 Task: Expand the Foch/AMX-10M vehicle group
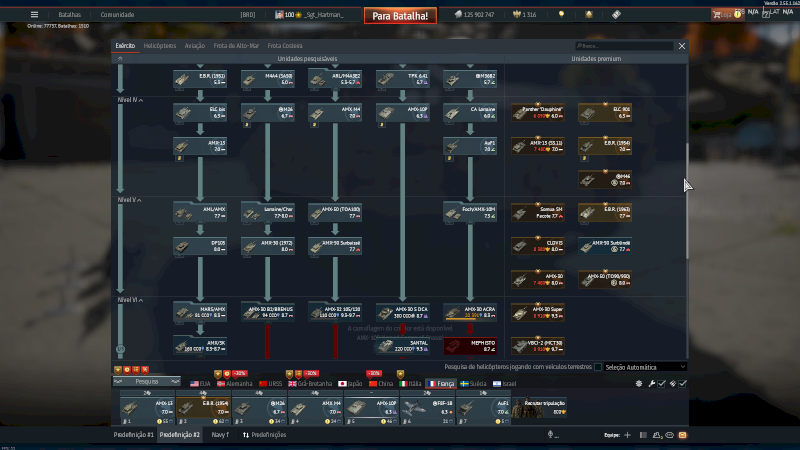click(x=470, y=213)
